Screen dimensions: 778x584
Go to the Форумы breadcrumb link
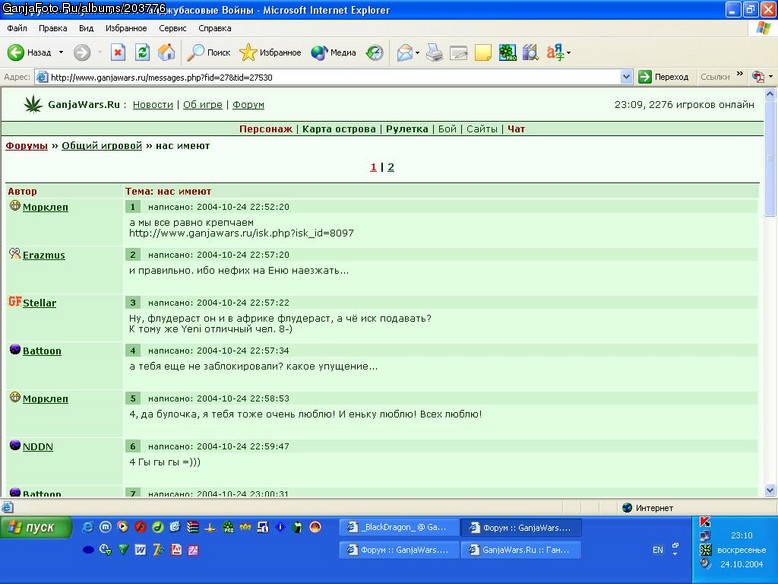(x=26, y=146)
